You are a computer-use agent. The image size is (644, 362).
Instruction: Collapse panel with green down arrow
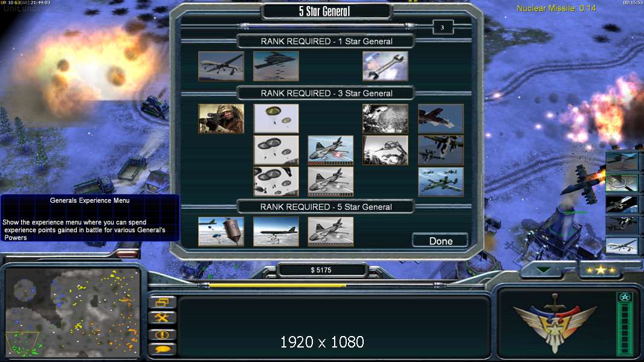tap(544, 270)
